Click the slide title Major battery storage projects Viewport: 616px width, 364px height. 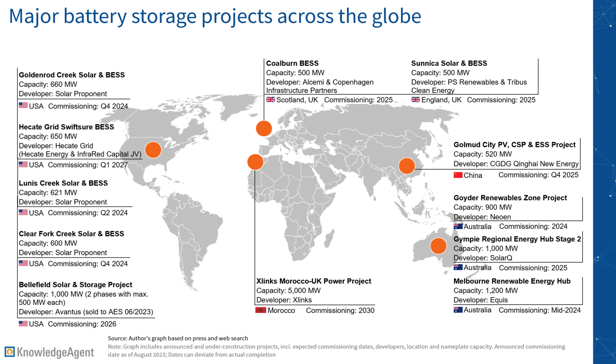tap(215, 16)
